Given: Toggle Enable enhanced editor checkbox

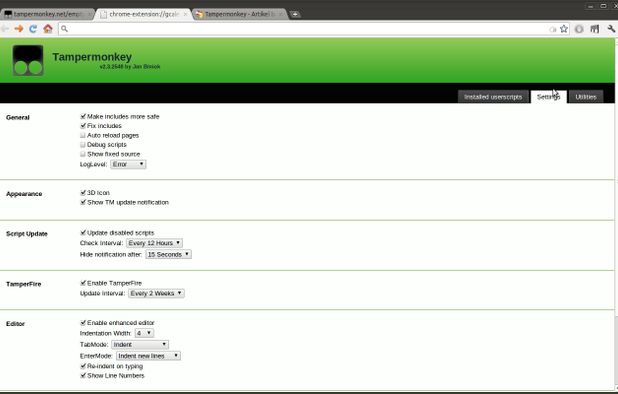Looking at the screenshot, I should point(83,323).
